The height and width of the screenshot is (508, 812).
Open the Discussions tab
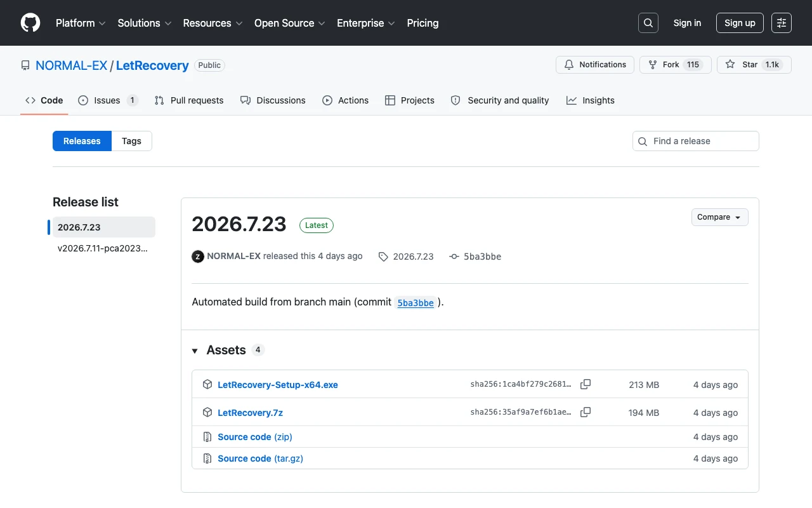(x=273, y=100)
